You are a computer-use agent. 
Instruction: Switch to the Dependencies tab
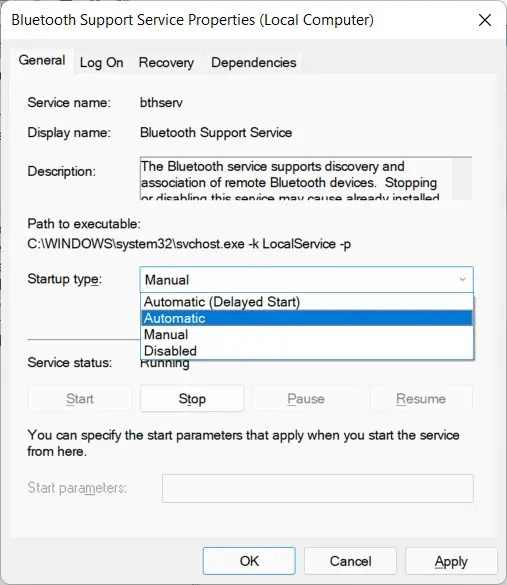tap(254, 62)
